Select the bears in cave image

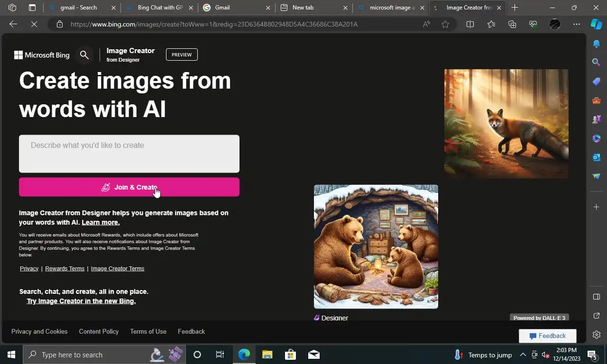coord(376,246)
